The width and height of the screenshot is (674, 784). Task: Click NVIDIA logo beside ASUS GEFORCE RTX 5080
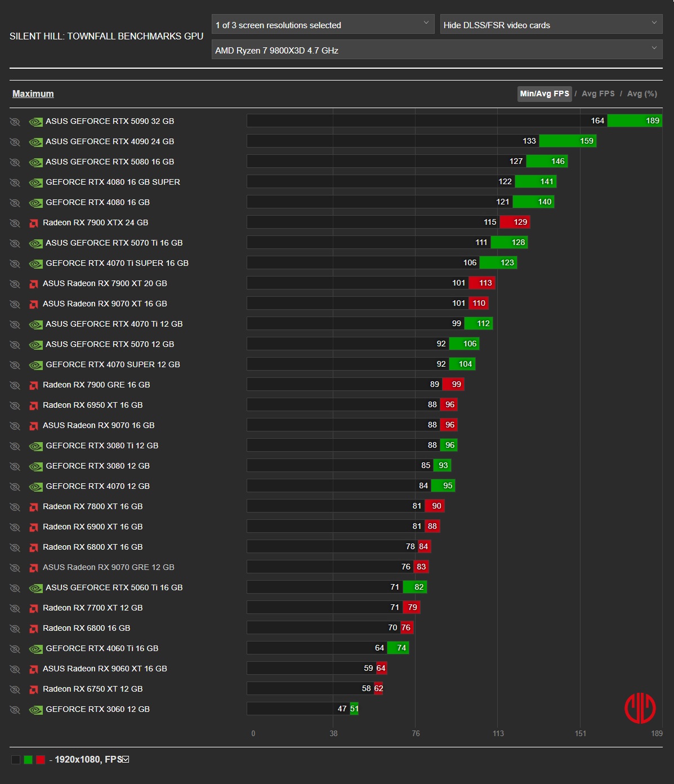point(35,162)
